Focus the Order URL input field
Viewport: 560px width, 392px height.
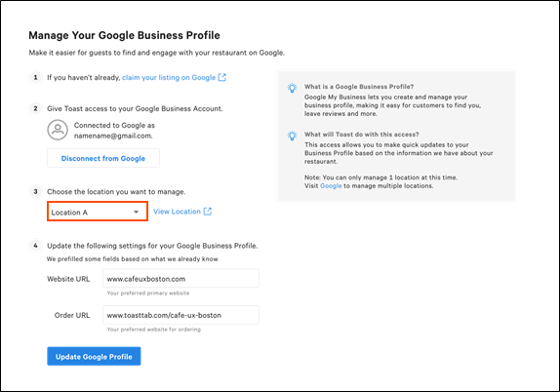tap(180, 315)
